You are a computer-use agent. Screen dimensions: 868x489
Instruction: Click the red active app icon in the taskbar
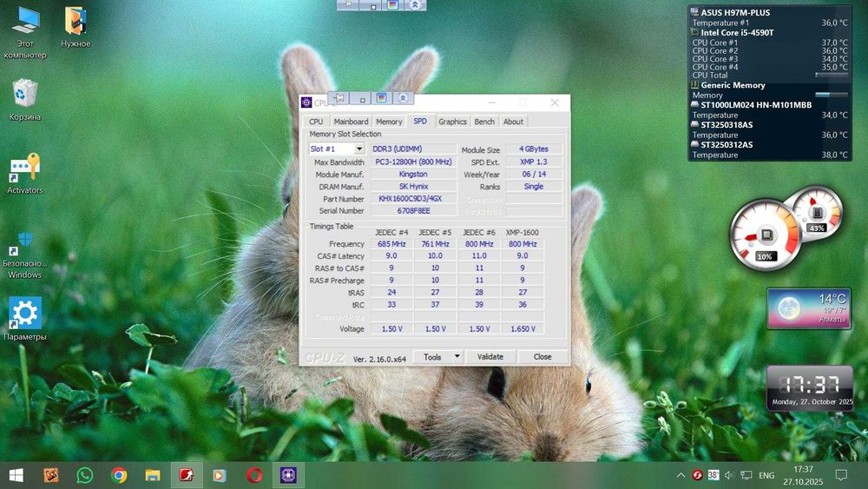tap(186, 475)
